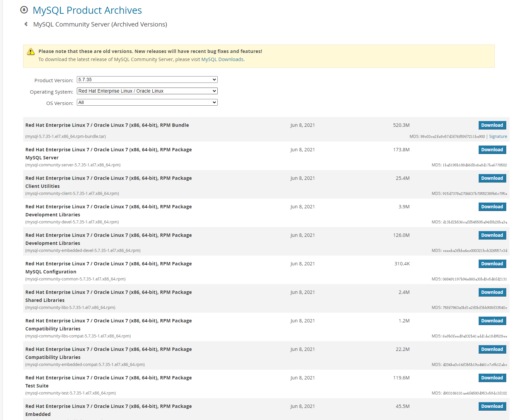Open the Product Version dropdown showing 5.7.35
This screenshot has height=420, width=524.
click(x=147, y=80)
